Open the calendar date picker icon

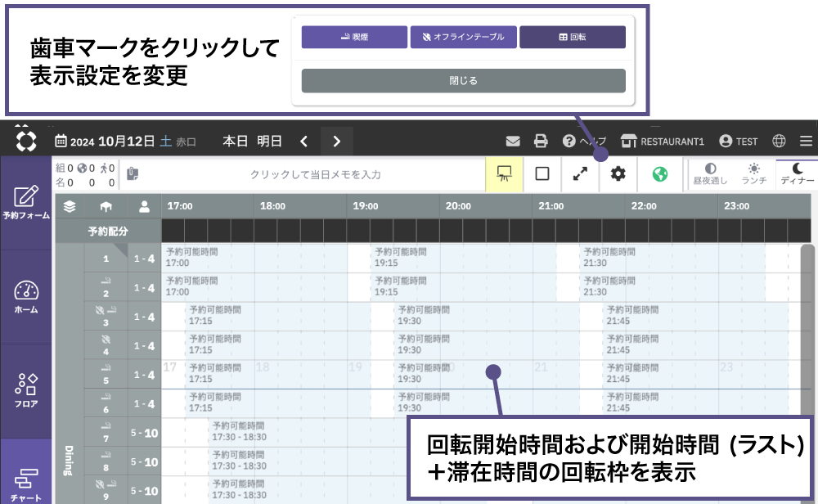[x=61, y=142]
